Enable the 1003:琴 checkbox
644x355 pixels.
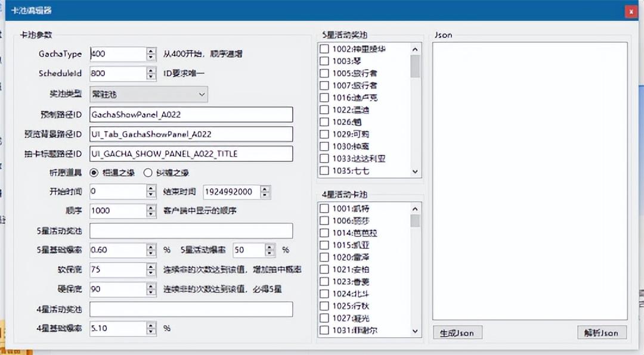coord(324,61)
